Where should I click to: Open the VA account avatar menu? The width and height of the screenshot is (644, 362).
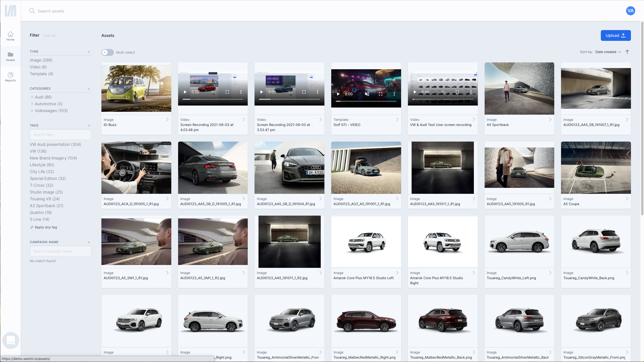(x=630, y=11)
